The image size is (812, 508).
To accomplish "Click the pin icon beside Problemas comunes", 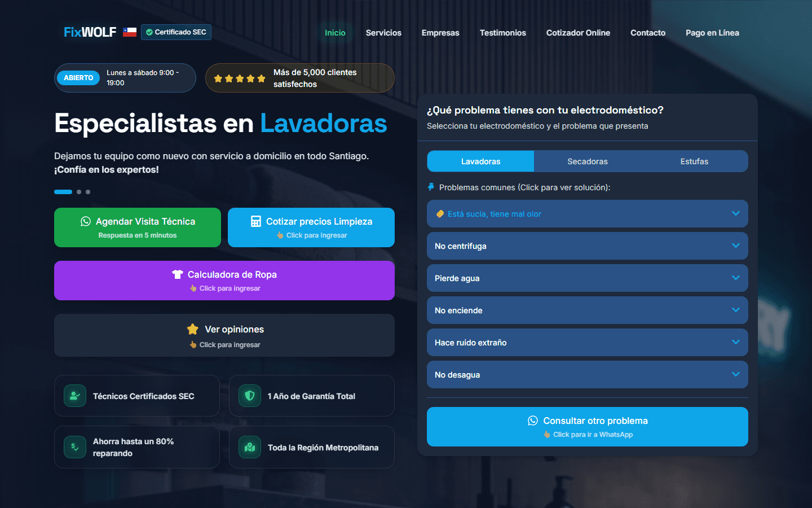I will tap(431, 187).
